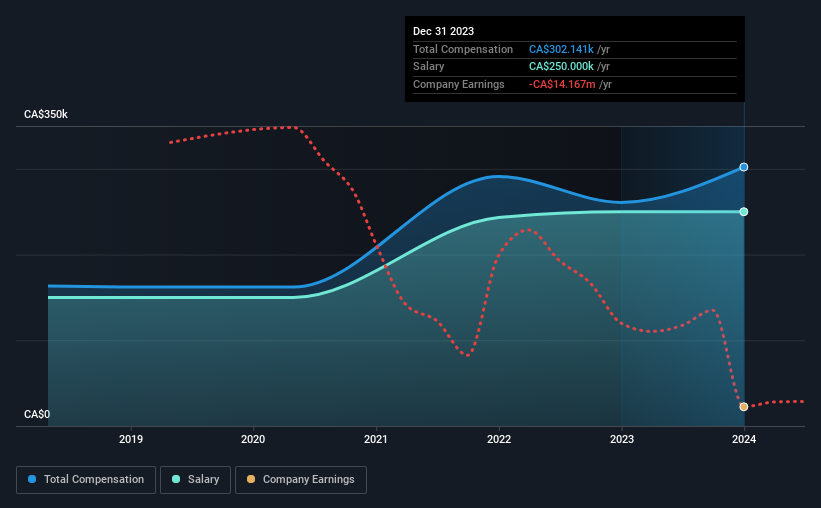
Task: Click the blue dot in Total Compensation legend
Action: click(32, 479)
